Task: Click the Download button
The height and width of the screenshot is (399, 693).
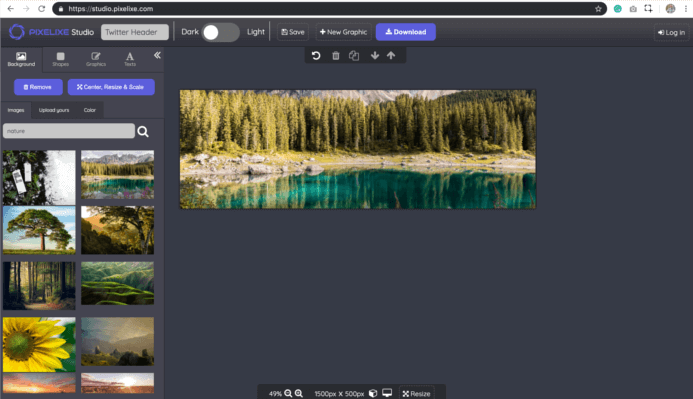Action: point(406,32)
